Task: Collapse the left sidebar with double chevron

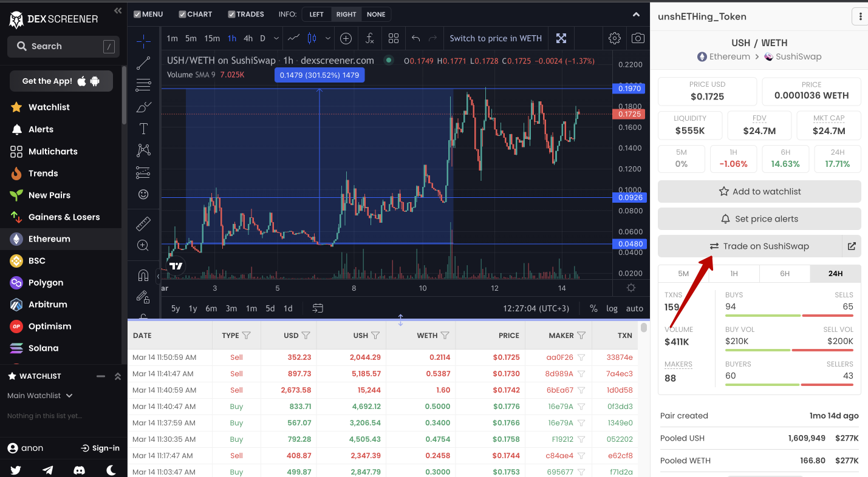Action: [118, 11]
